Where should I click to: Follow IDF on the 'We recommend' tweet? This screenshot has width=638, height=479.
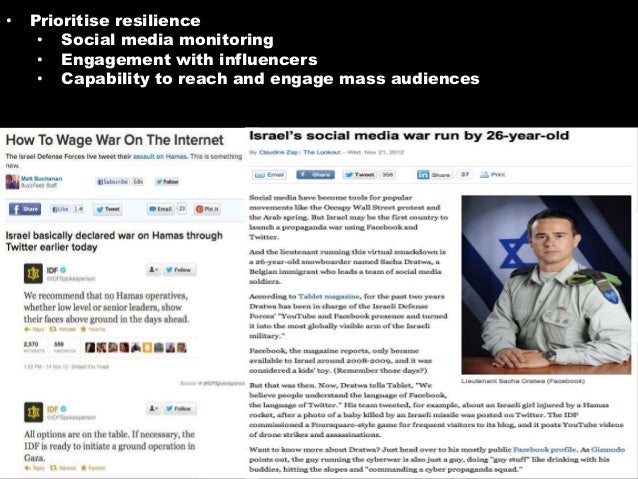[179, 270]
